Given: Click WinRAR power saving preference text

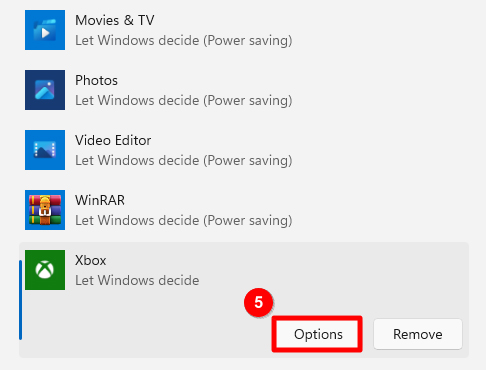Looking at the screenshot, I should point(184,220).
